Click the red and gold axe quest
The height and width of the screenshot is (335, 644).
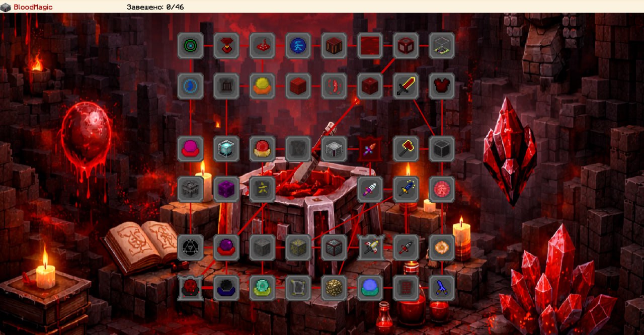tap(406, 149)
